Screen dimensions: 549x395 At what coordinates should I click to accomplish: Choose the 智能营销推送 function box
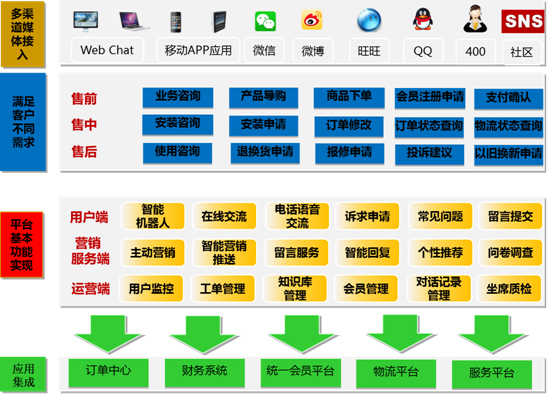coord(224,252)
